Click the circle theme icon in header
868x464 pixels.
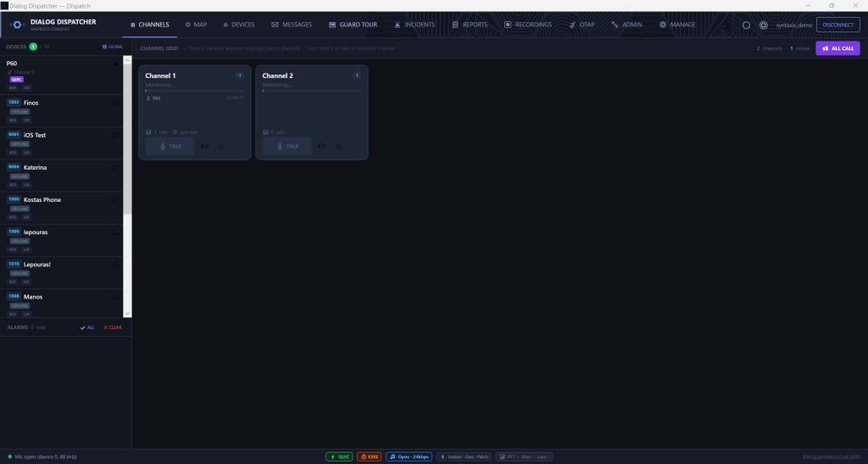click(746, 25)
